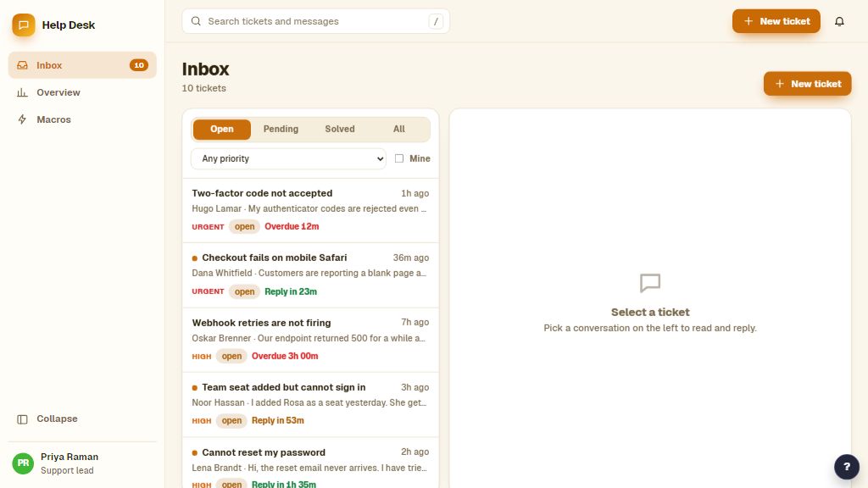Click the Overdue 3h 00m label
This screenshot has height=488, width=868.
(x=285, y=356)
